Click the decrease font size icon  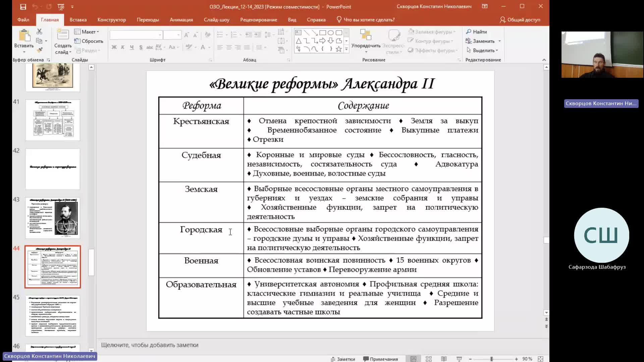click(196, 35)
